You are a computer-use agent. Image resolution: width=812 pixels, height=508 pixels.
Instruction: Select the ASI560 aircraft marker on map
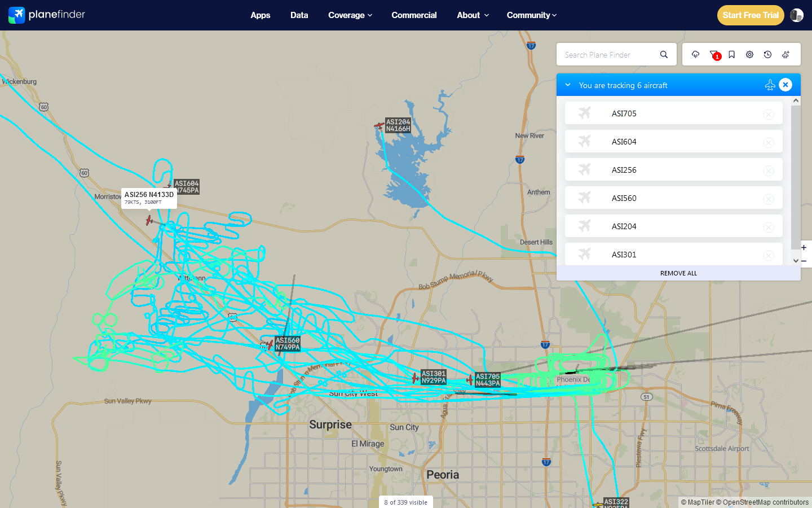[x=269, y=344]
